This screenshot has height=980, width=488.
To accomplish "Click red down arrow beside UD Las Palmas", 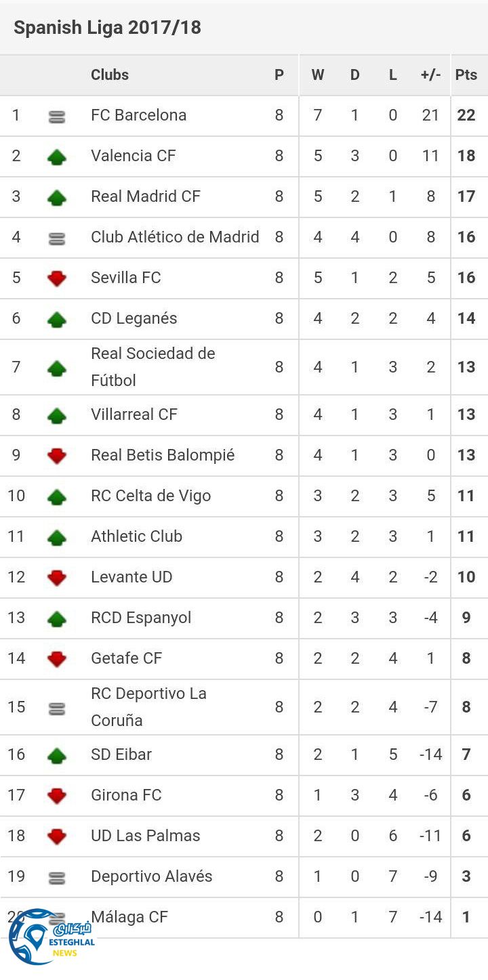I will coord(57,836).
